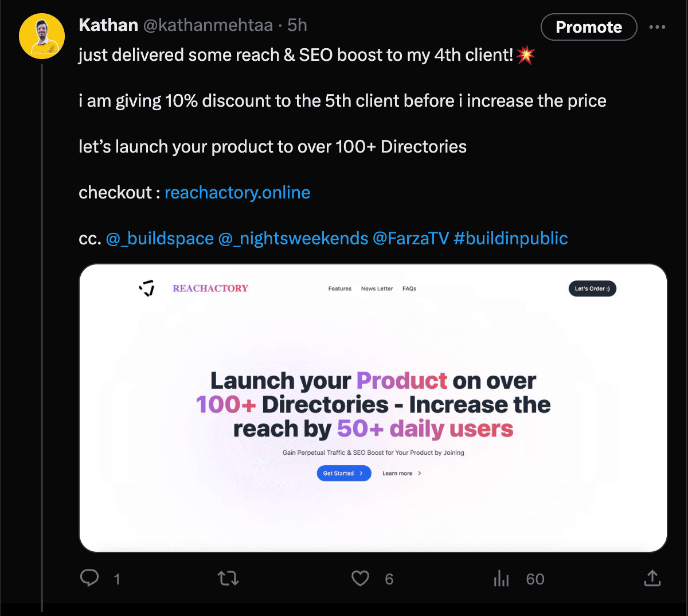Click the Promote button
688x616 pixels.
pos(589,27)
